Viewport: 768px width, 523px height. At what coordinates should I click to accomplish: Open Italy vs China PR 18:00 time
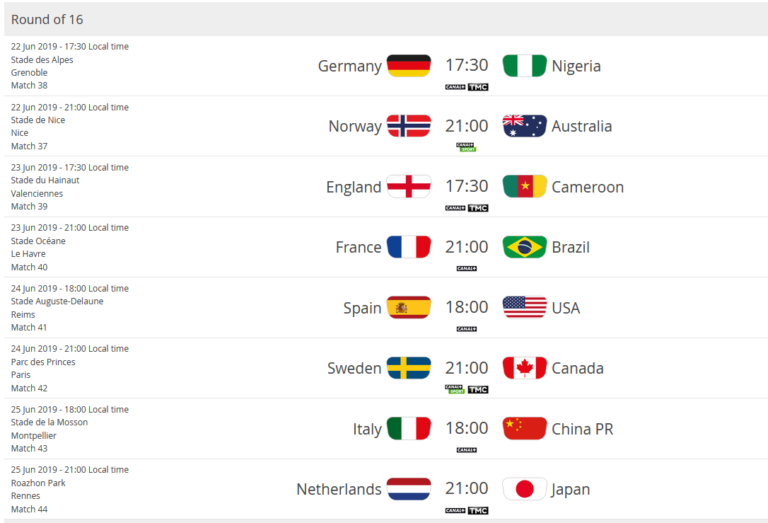(x=466, y=428)
